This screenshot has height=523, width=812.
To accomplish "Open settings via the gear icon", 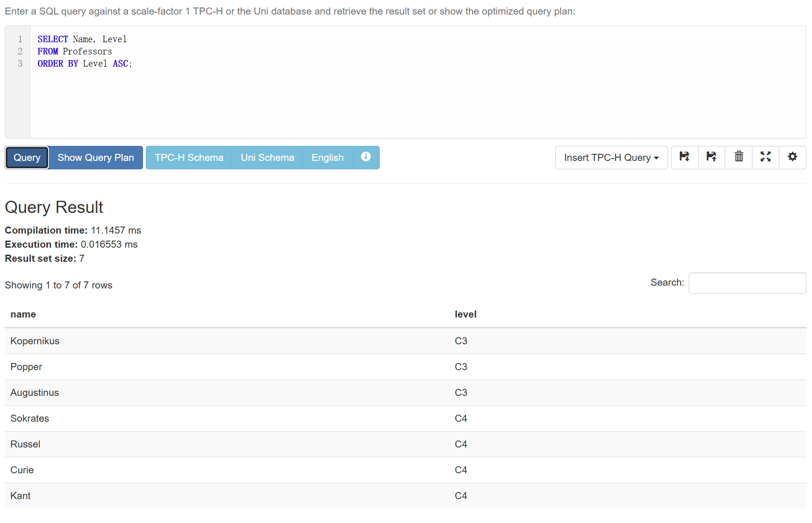I will 792,157.
